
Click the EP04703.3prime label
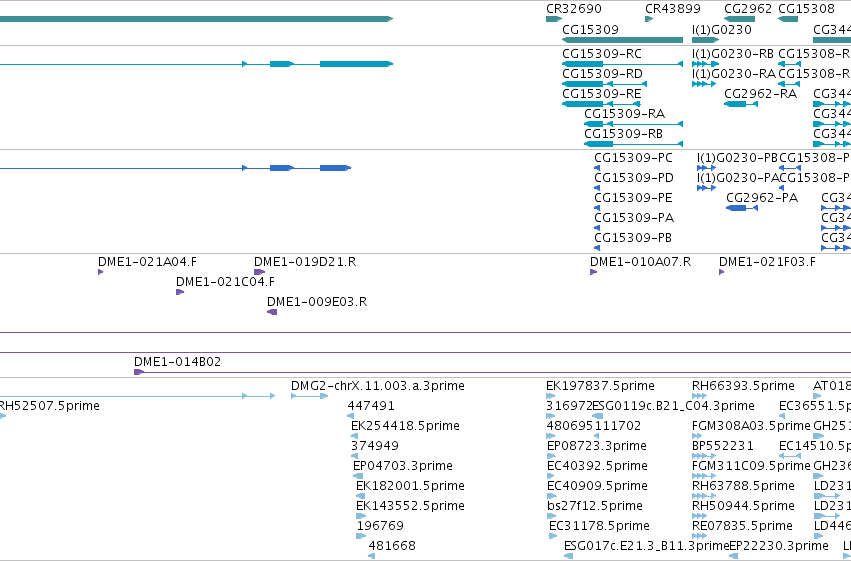403,466
